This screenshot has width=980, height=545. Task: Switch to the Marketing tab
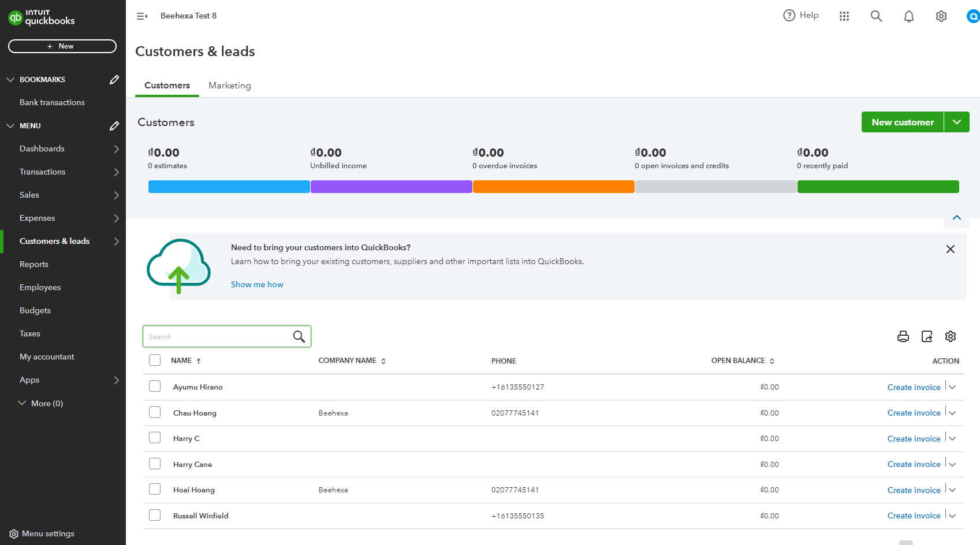click(x=230, y=86)
